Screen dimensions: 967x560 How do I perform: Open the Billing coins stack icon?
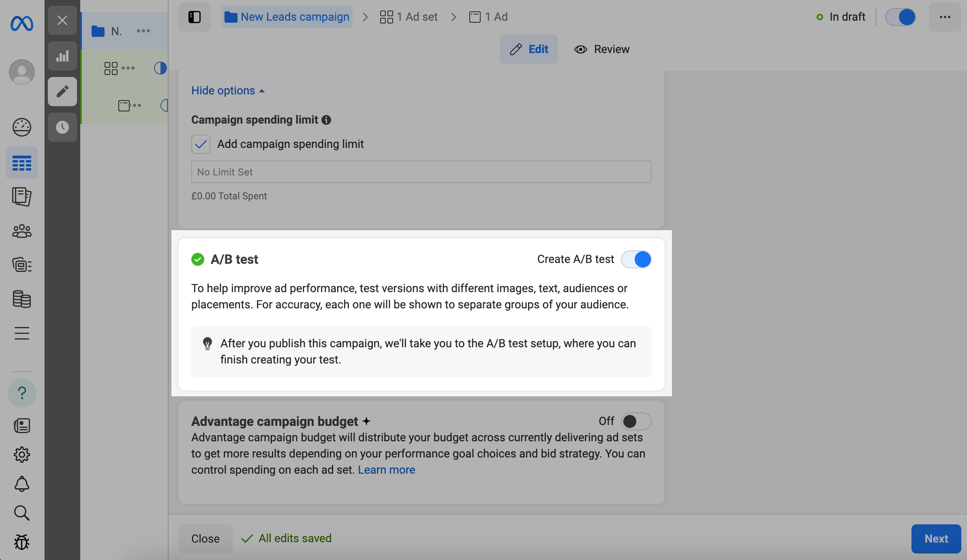[22, 299]
